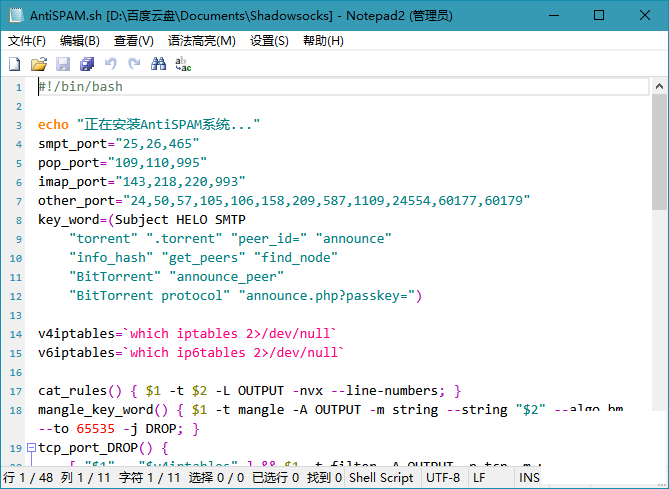Open the 设置(S) menu
This screenshot has width=669, height=489.
pyautogui.click(x=269, y=41)
